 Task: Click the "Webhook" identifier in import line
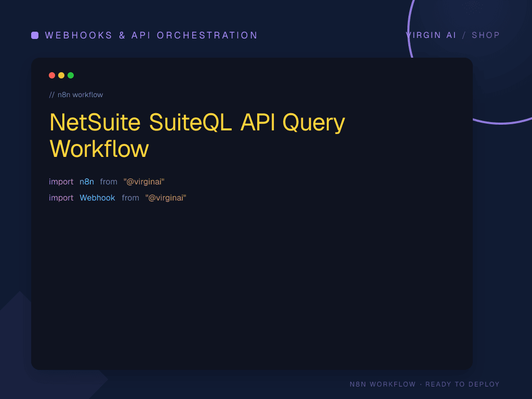(97, 198)
